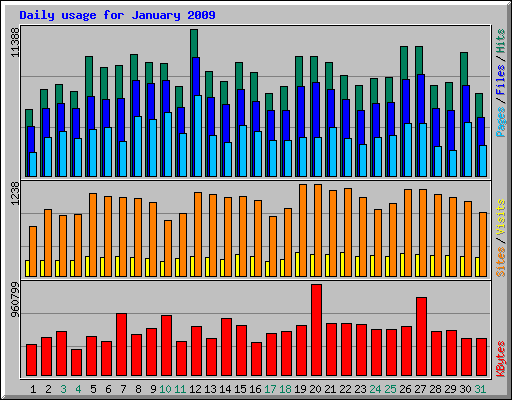This screenshot has height=400, width=512.
Task: Click the red KBytes bar for day 4
Action: (x=76, y=363)
